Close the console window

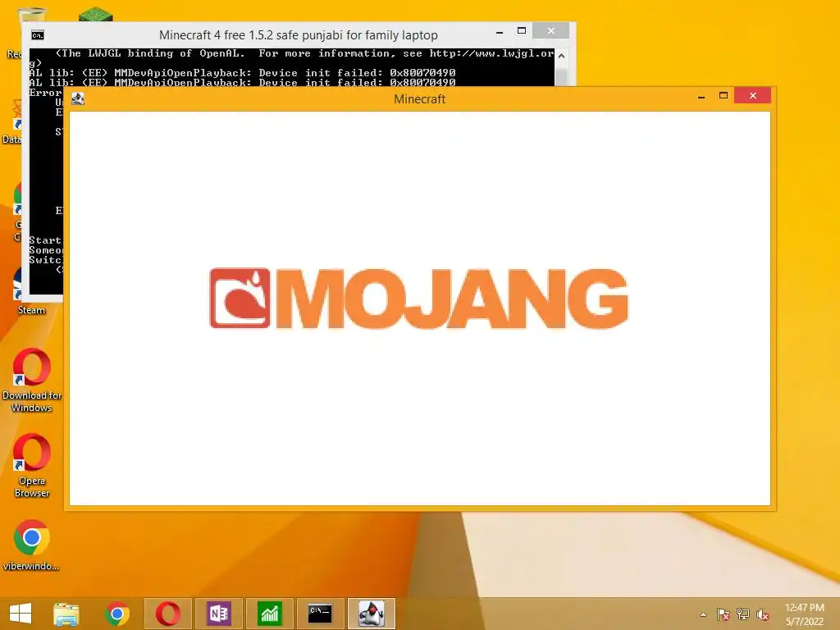point(550,31)
